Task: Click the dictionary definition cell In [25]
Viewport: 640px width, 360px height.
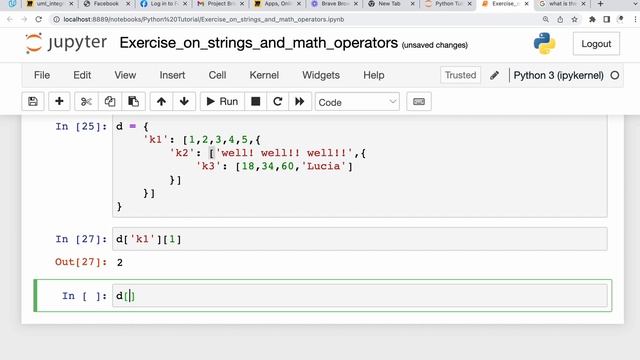Action: point(360,166)
